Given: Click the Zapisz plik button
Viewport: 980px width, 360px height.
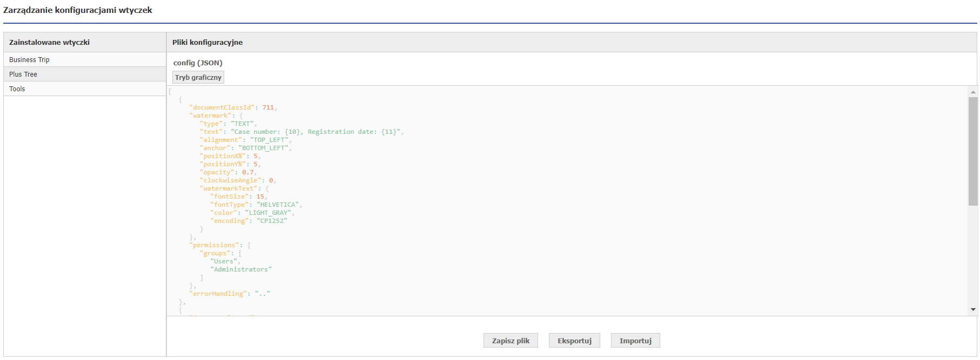Looking at the screenshot, I should point(511,341).
